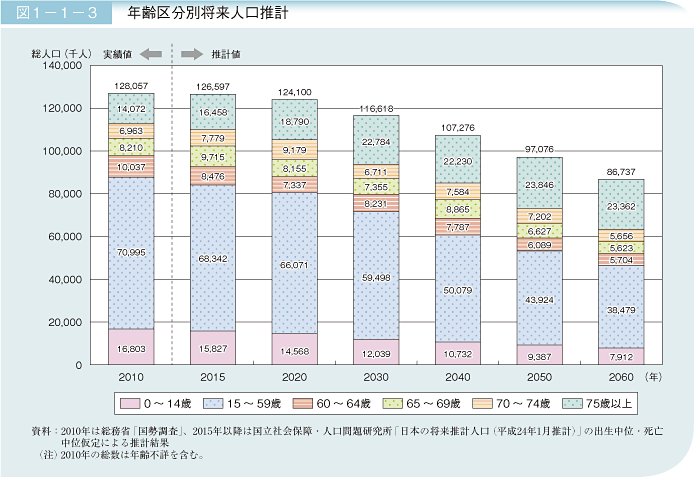Click the 2050 bar segment labeled 43,924
694x477 pixels.
[540, 300]
